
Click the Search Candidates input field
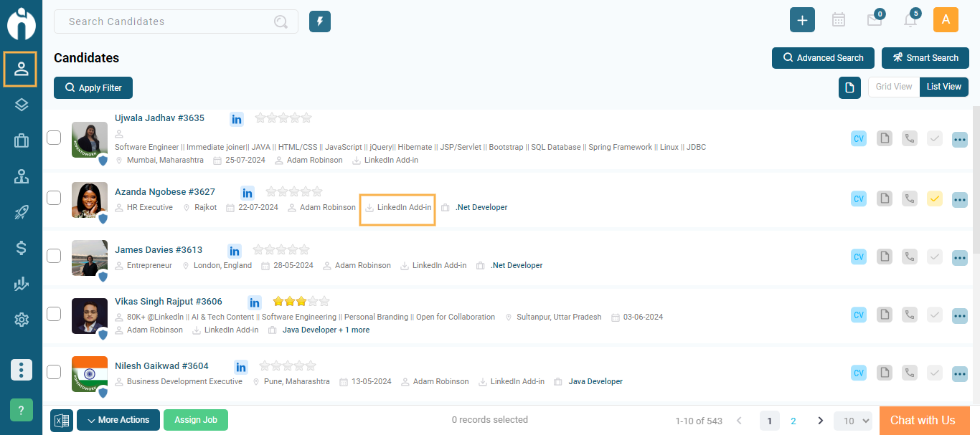point(169,21)
